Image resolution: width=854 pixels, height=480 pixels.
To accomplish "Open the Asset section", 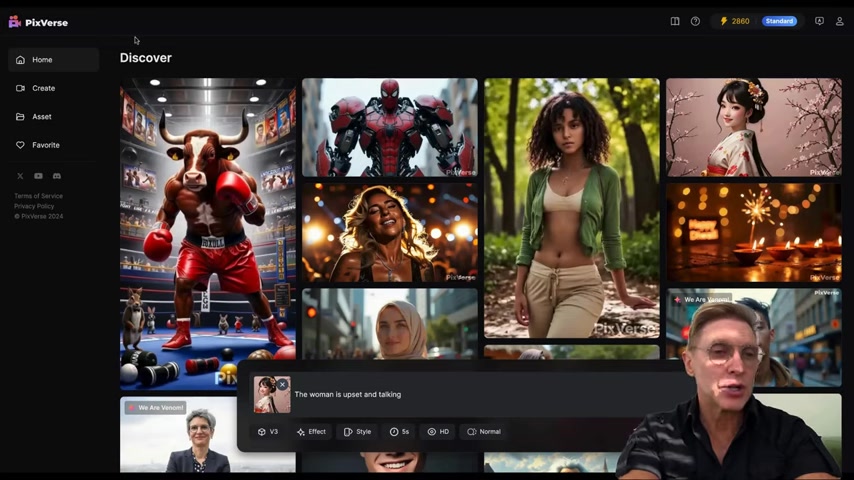I will (53, 117).
